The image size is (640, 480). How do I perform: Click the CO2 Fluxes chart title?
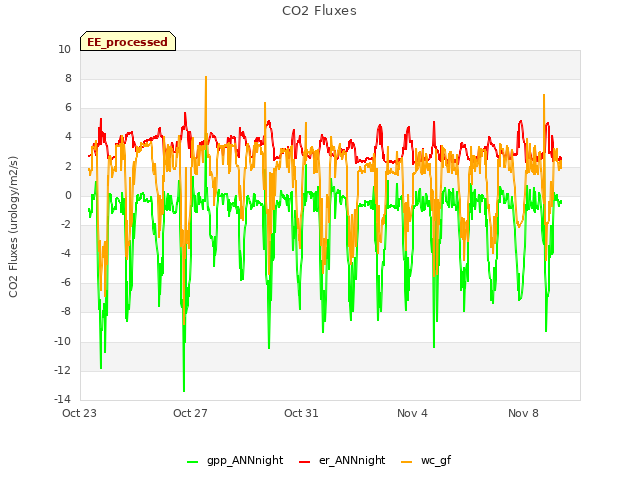pyautogui.click(x=319, y=11)
